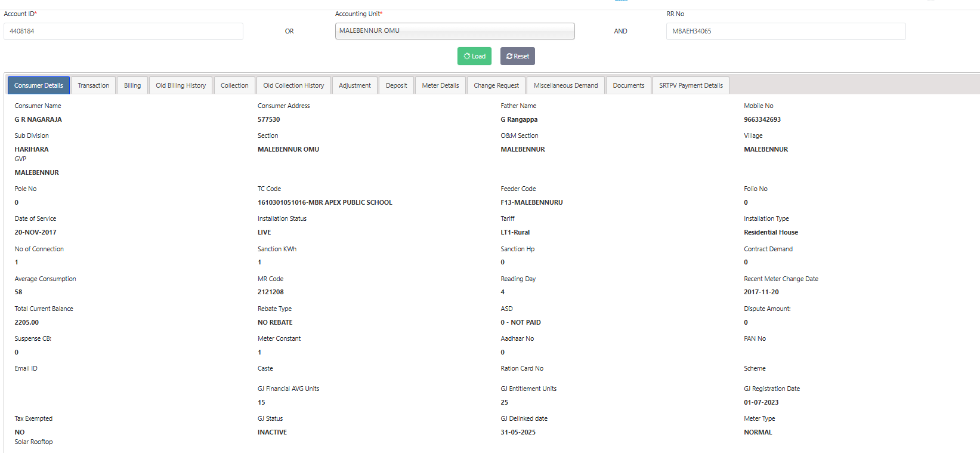
Task: Open the Documents tab
Action: pos(629,85)
